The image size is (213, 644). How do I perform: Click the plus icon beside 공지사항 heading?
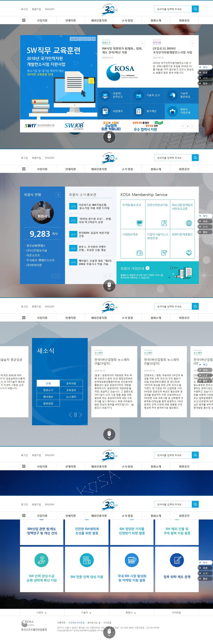coord(193,44)
